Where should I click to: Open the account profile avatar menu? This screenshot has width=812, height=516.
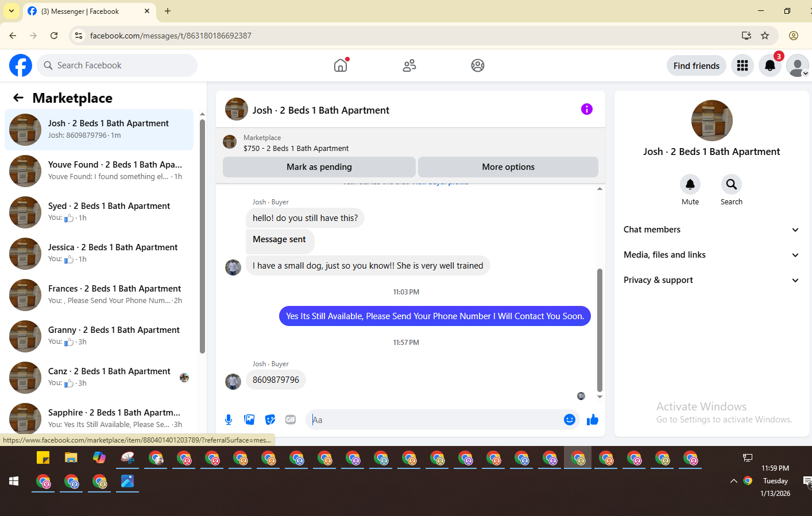798,65
